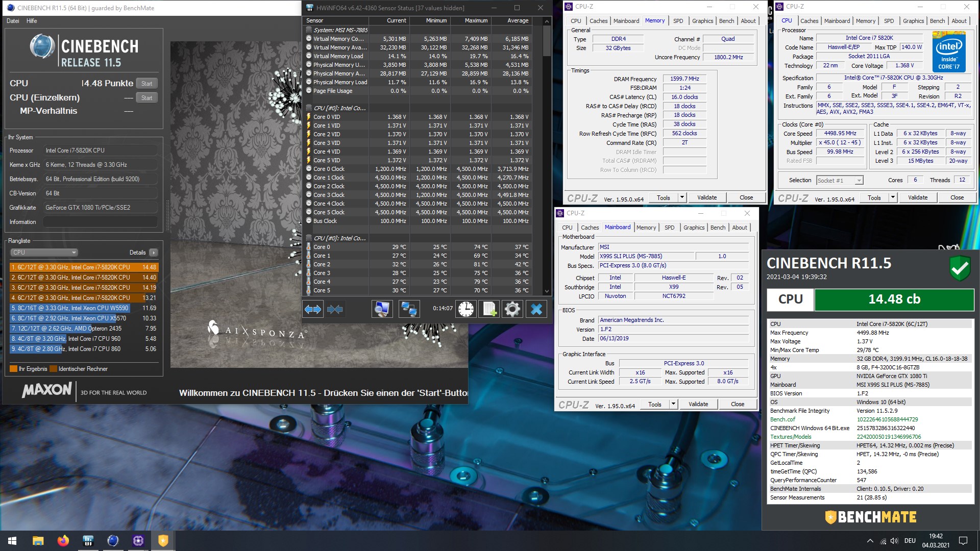Open network tray icon
The width and height of the screenshot is (980, 551).
883,541
